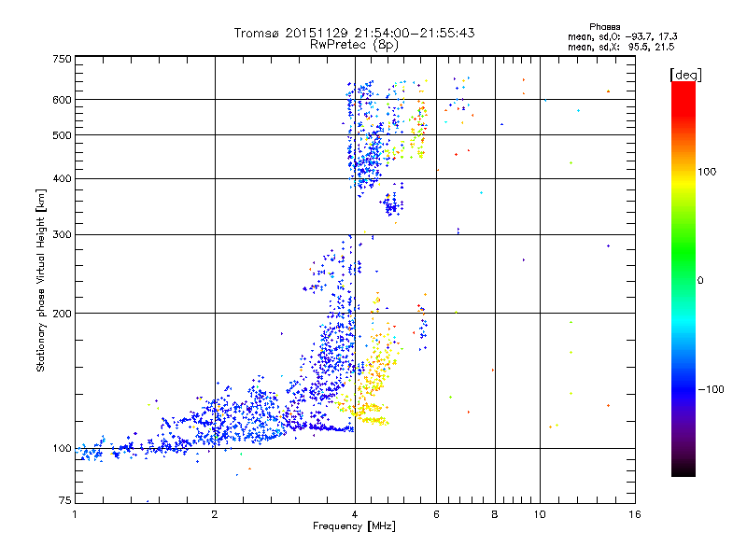Click the y-axis tick label '400'
This screenshot has width=747, height=560.
(63, 179)
